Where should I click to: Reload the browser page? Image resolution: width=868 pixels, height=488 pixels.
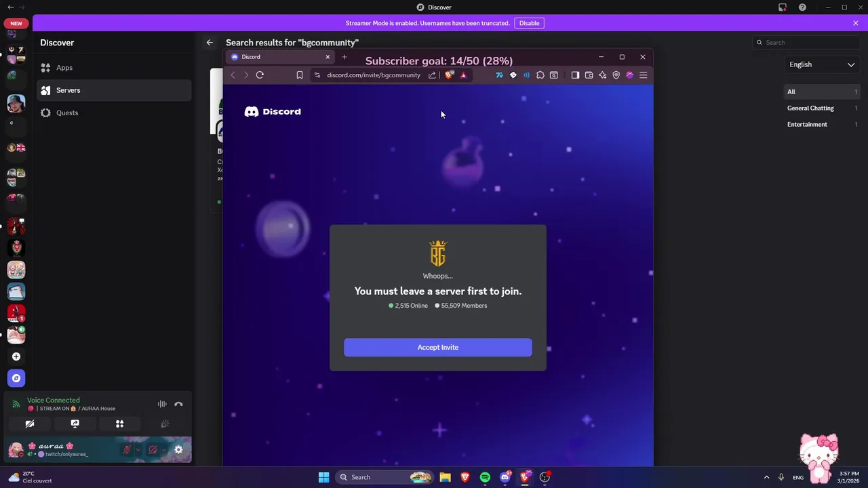[260, 75]
